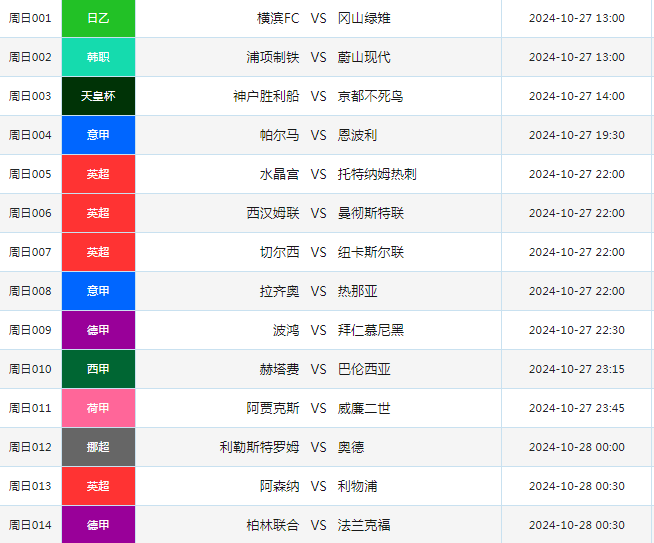Select home team 阿贾克斯
The width and height of the screenshot is (654, 543).
273,408
